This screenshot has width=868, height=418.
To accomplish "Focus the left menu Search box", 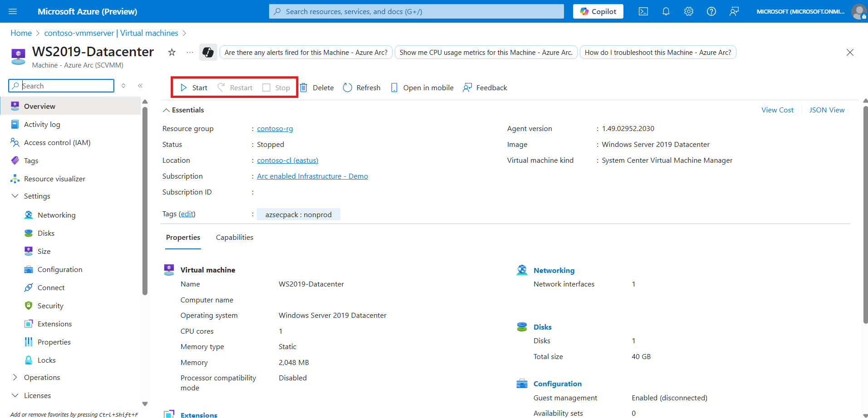I will (61, 86).
